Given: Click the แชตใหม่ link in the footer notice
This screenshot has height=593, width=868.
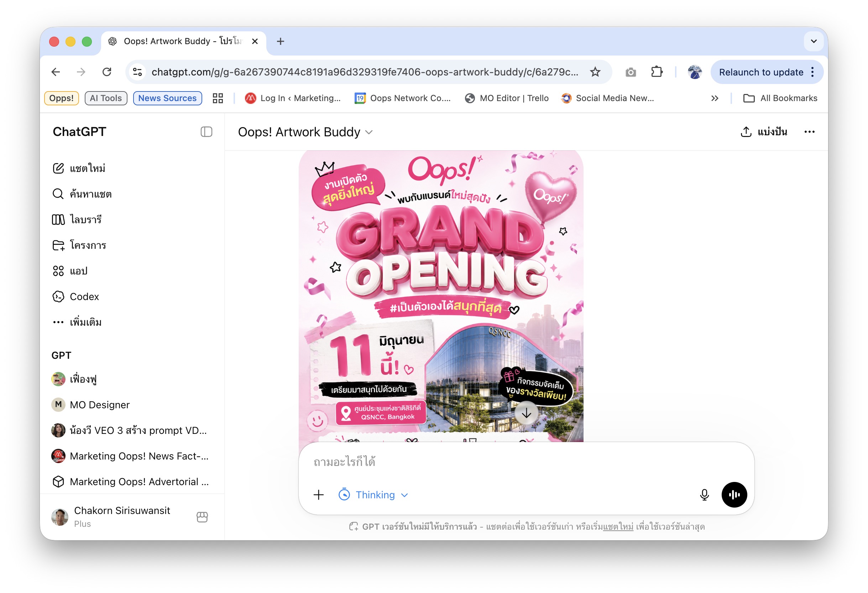Looking at the screenshot, I should point(618,526).
